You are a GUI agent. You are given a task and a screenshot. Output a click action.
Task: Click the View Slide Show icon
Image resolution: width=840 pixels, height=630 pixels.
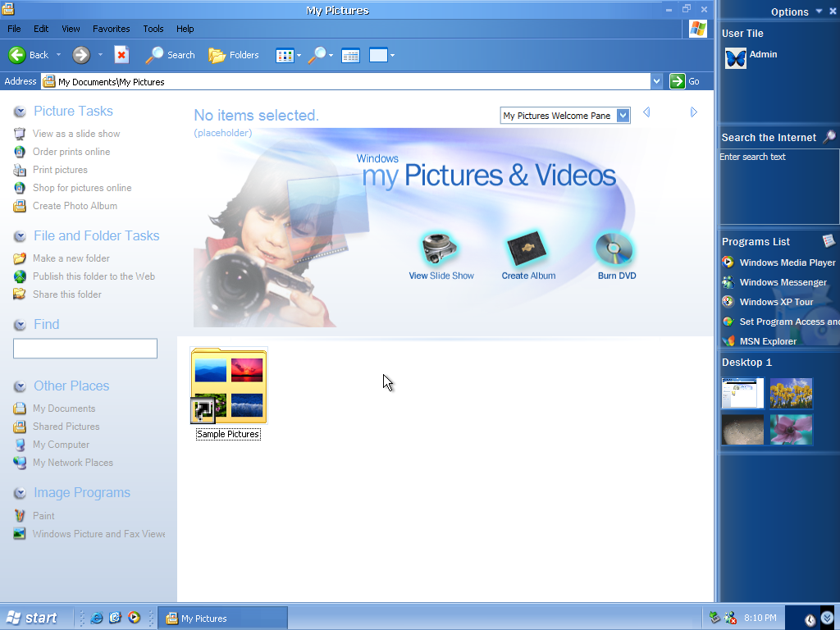pyautogui.click(x=441, y=250)
